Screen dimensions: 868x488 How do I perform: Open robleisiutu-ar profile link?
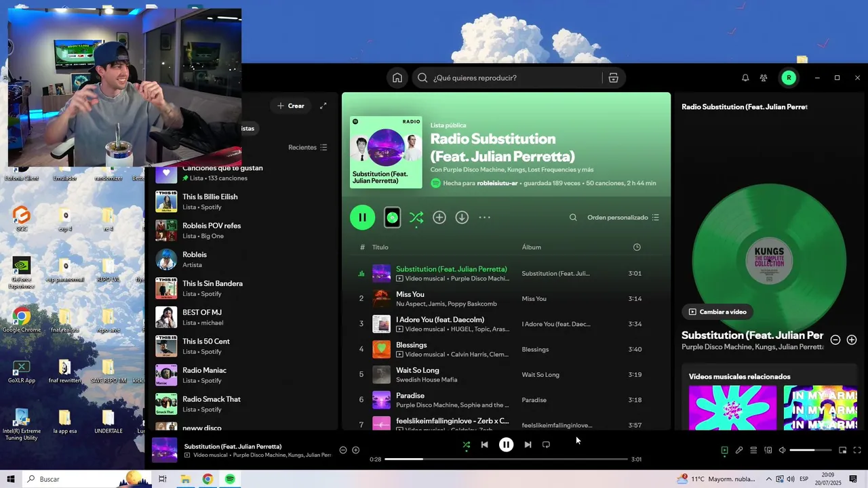(x=498, y=183)
